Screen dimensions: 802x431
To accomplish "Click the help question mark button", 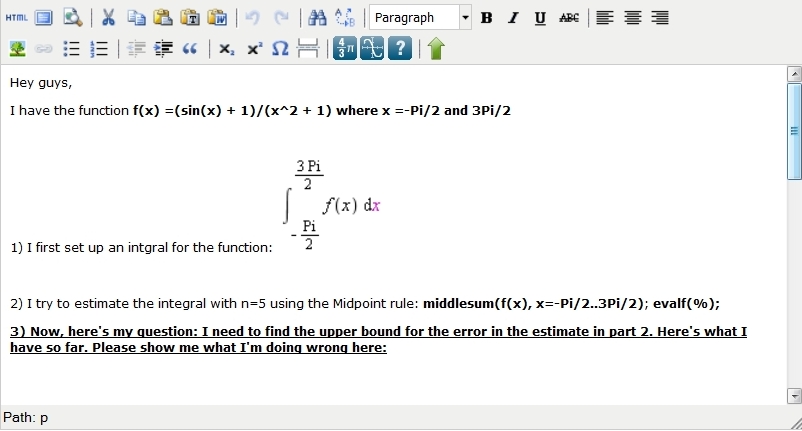I will pos(399,48).
